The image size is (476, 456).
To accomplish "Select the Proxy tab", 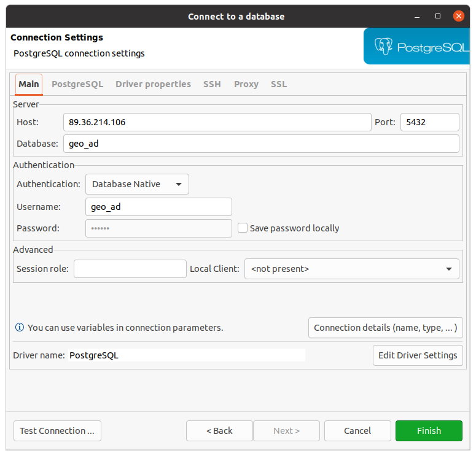I will pos(246,84).
